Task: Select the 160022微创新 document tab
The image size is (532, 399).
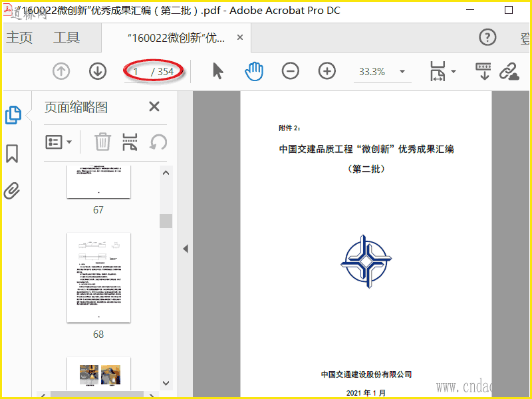Action: (176, 38)
